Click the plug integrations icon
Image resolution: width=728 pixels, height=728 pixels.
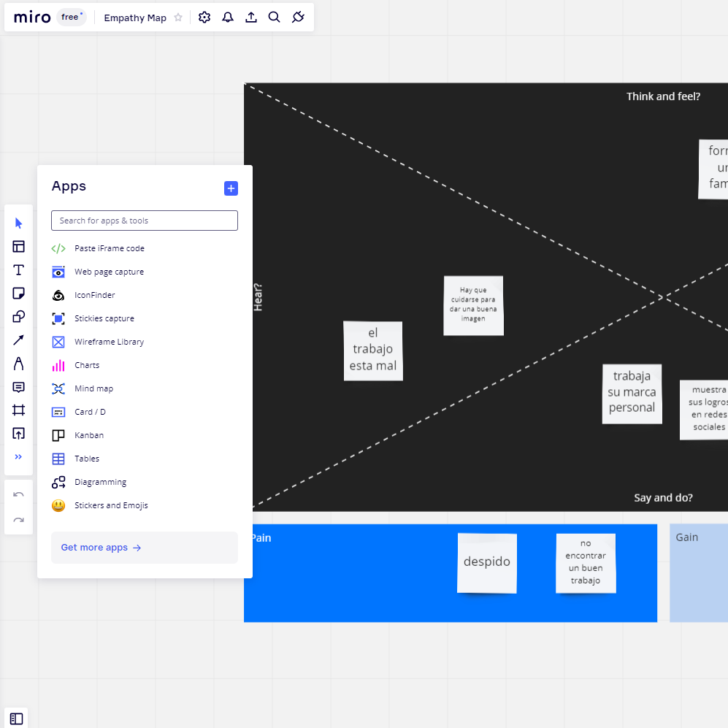point(298,18)
